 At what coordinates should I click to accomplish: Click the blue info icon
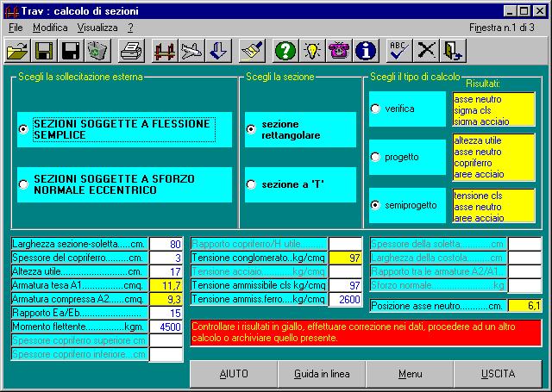pos(366,50)
